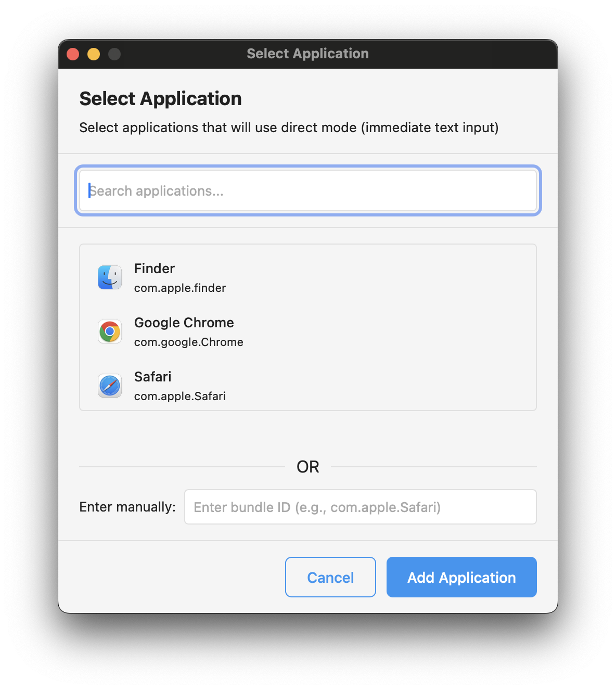
Task: Click the Select Application dialog title
Action: point(160,98)
